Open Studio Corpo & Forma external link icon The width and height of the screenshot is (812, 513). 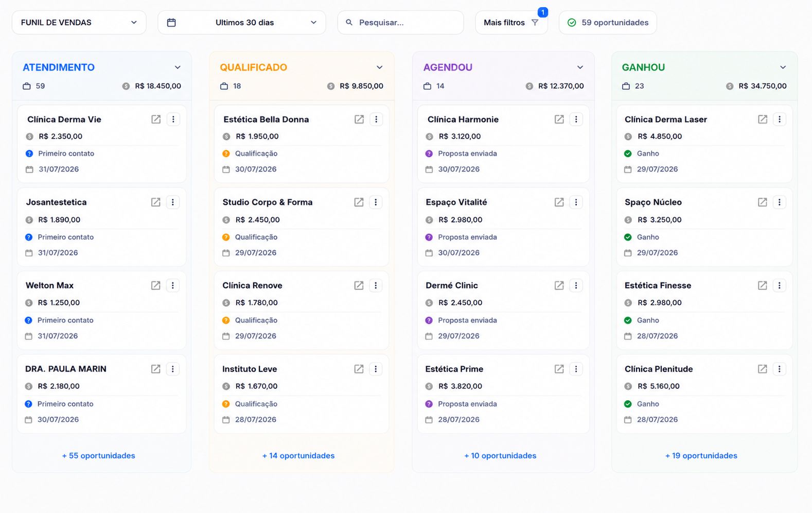(x=359, y=202)
